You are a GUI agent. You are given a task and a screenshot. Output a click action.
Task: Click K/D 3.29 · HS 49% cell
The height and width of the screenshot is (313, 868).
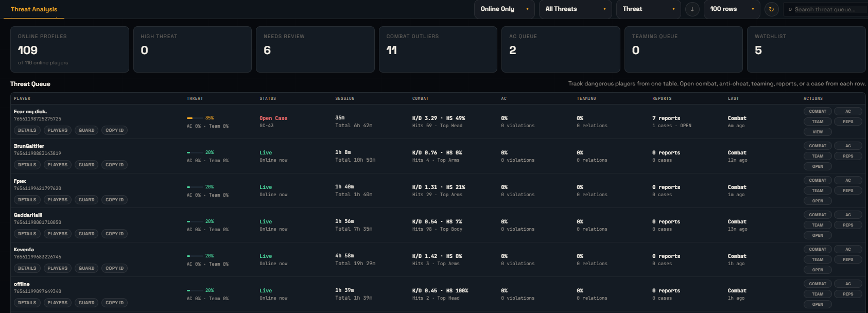(x=439, y=118)
